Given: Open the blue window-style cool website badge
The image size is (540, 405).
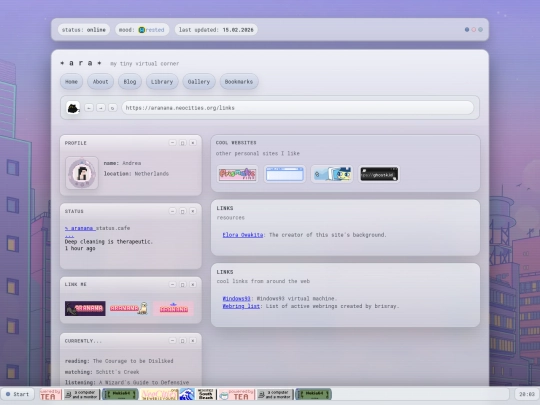Looking at the screenshot, I should click(x=284, y=174).
